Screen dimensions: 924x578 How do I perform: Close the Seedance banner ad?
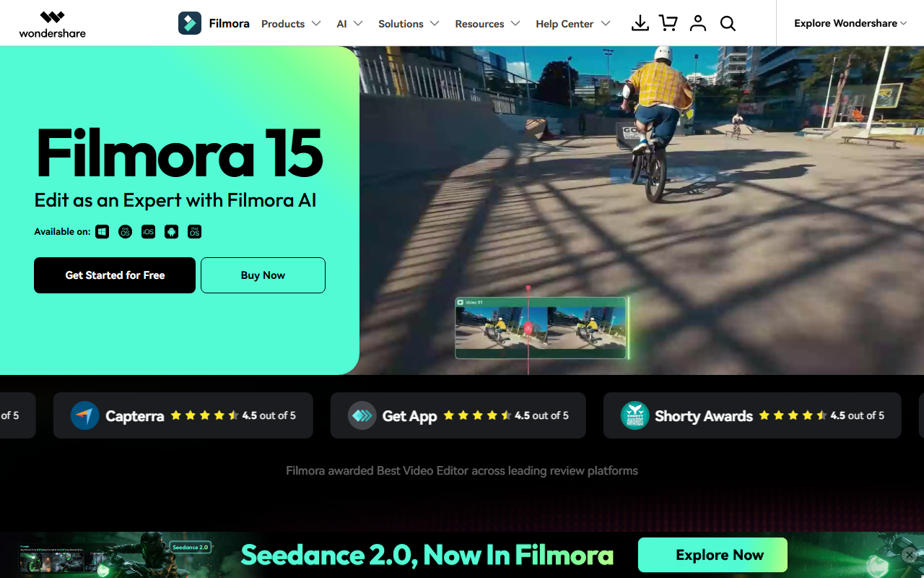click(910, 555)
